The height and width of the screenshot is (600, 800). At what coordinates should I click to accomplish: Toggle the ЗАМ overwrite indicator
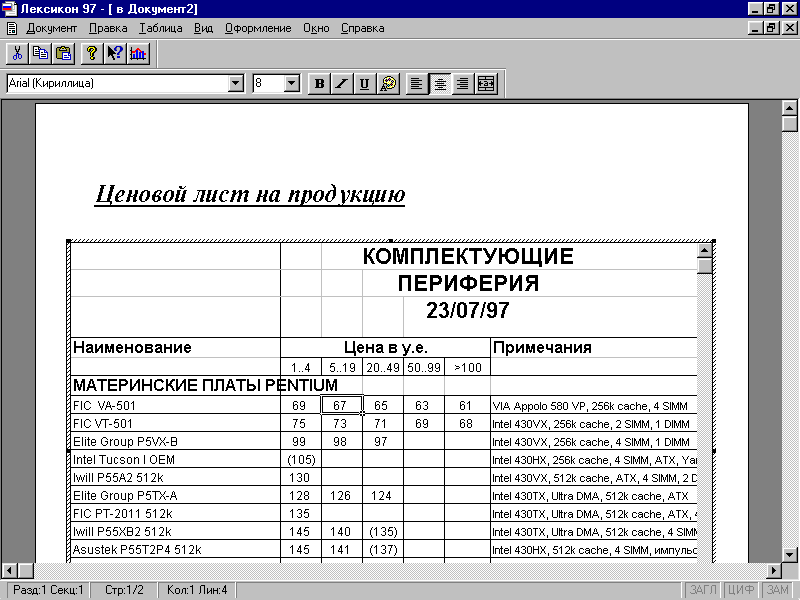coord(778,590)
